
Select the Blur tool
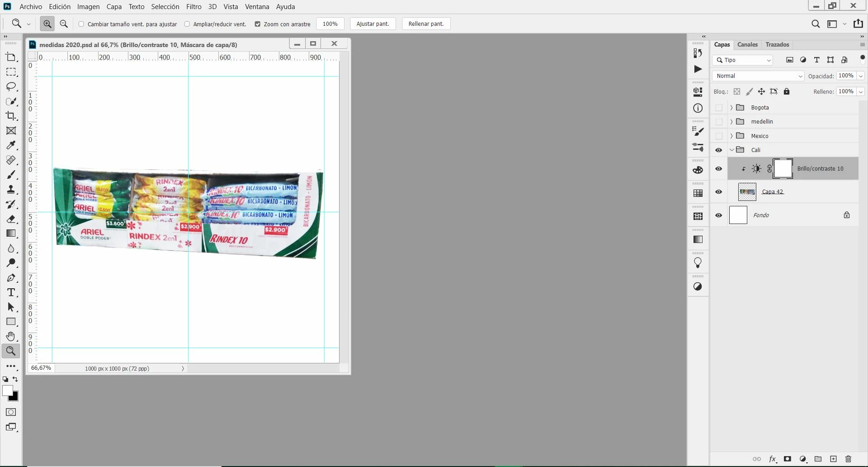point(11,248)
